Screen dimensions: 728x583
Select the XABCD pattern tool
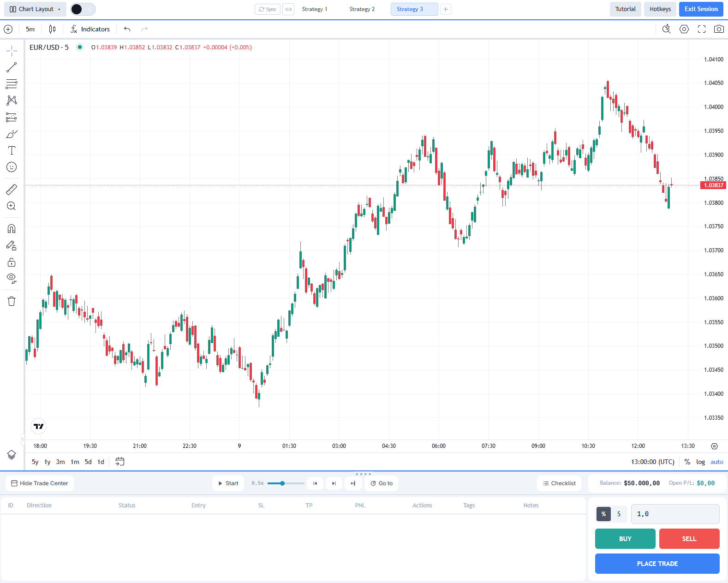(x=12, y=101)
